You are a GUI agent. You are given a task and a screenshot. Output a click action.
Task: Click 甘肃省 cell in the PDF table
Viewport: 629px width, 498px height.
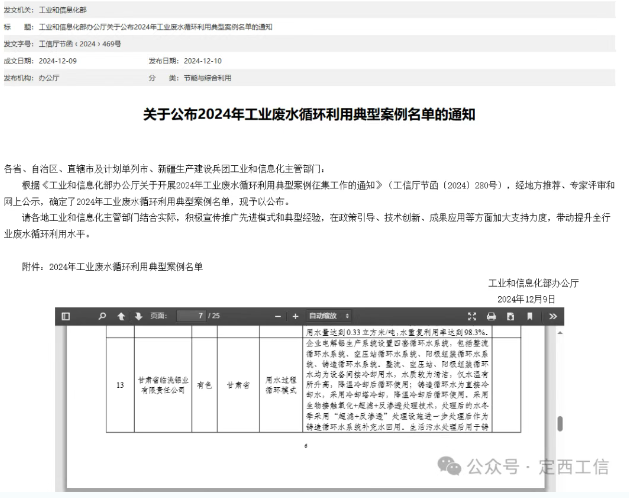[x=236, y=384]
